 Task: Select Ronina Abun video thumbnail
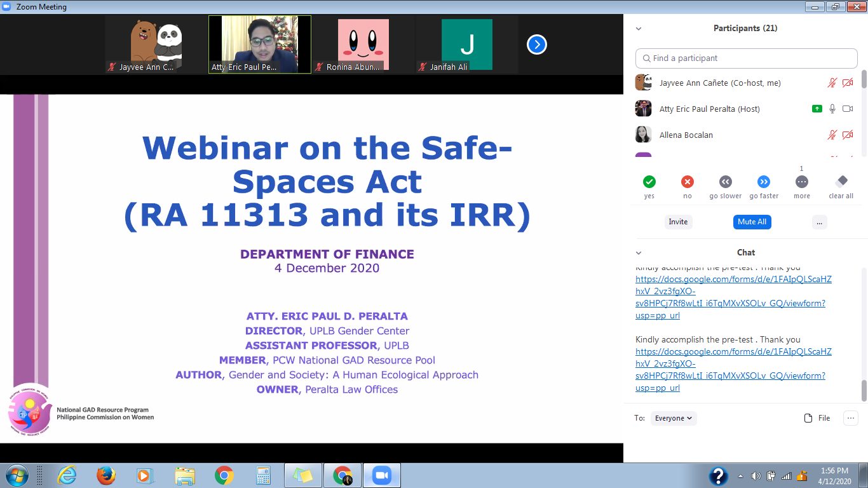pyautogui.click(x=363, y=44)
